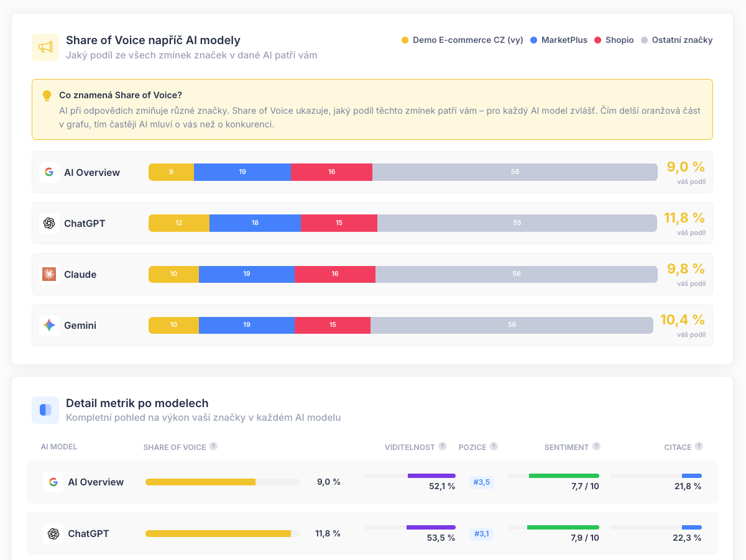Click the lightbulb icon in the yellow info box

click(x=47, y=96)
